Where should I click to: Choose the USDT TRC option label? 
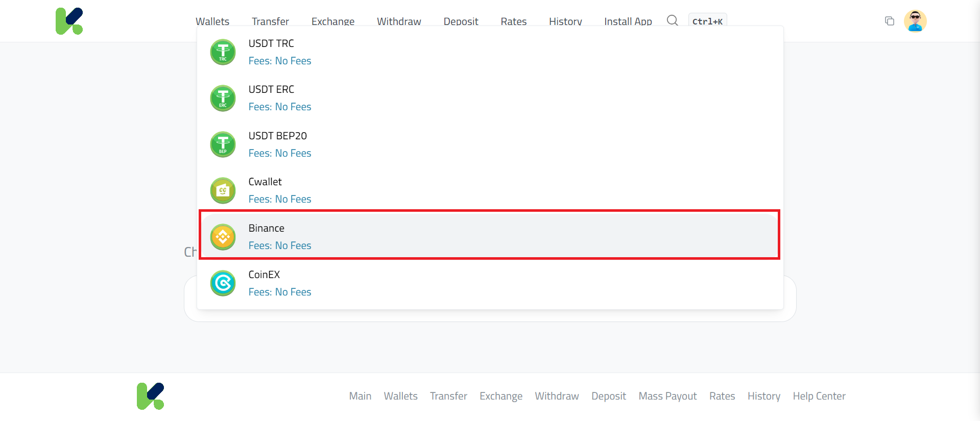[271, 43]
